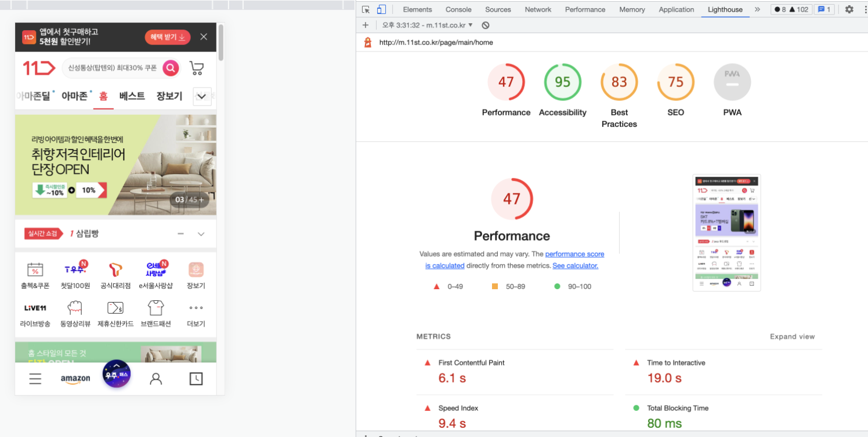This screenshot has height=437, width=868.
Task: Click the mobile page vertical scrollbar
Action: click(x=220, y=42)
